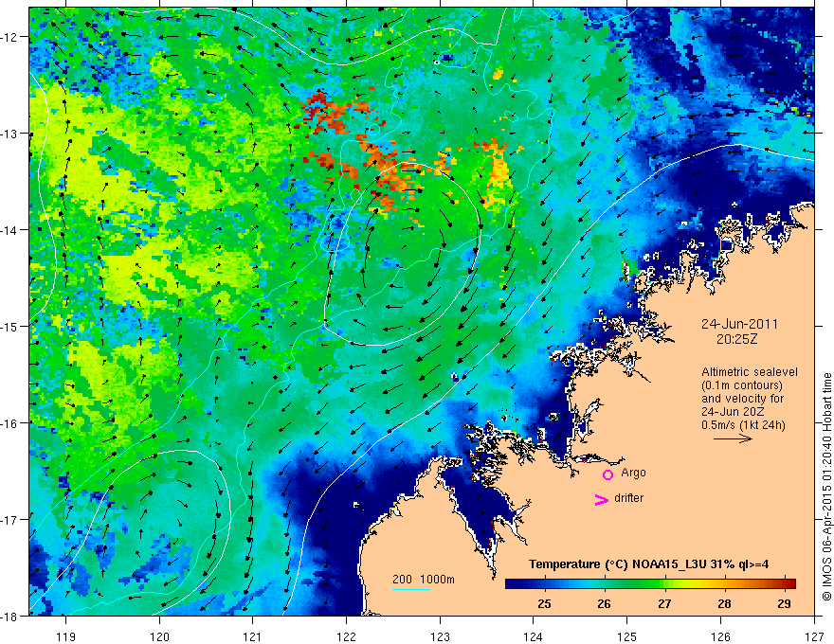Click latitude axis label -18
Image resolution: width=834 pixels, height=644 pixels.
[10, 616]
